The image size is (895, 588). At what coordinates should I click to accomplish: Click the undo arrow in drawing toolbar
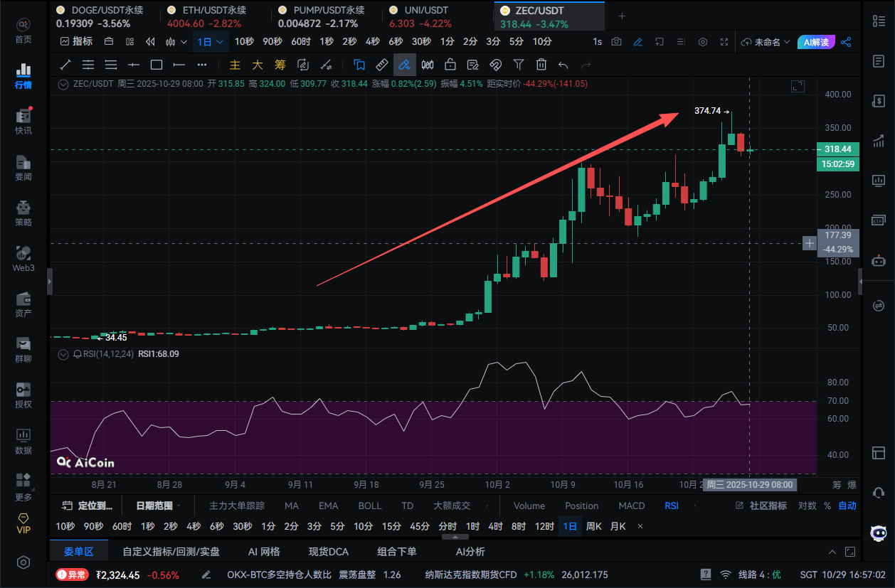click(563, 65)
